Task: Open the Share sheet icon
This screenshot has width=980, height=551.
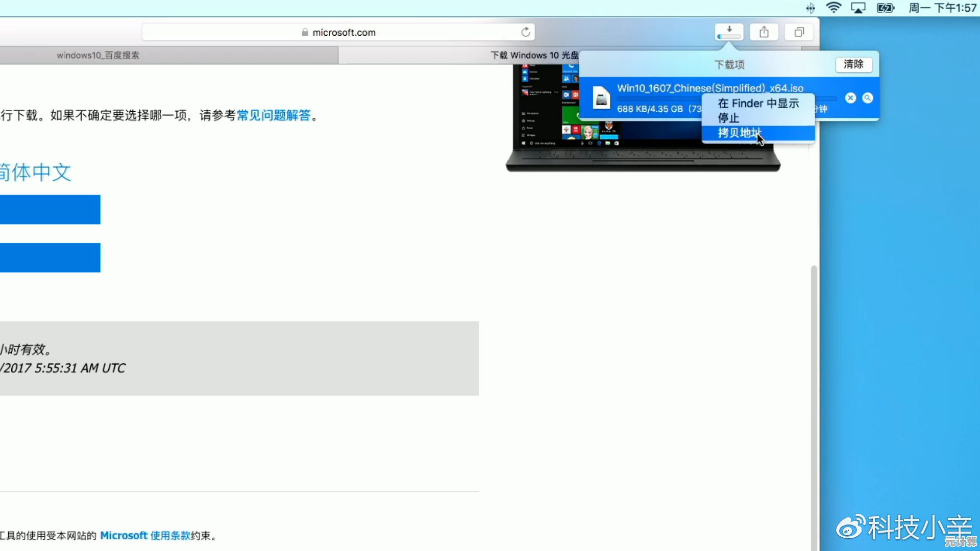Action: (x=764, y=32)
